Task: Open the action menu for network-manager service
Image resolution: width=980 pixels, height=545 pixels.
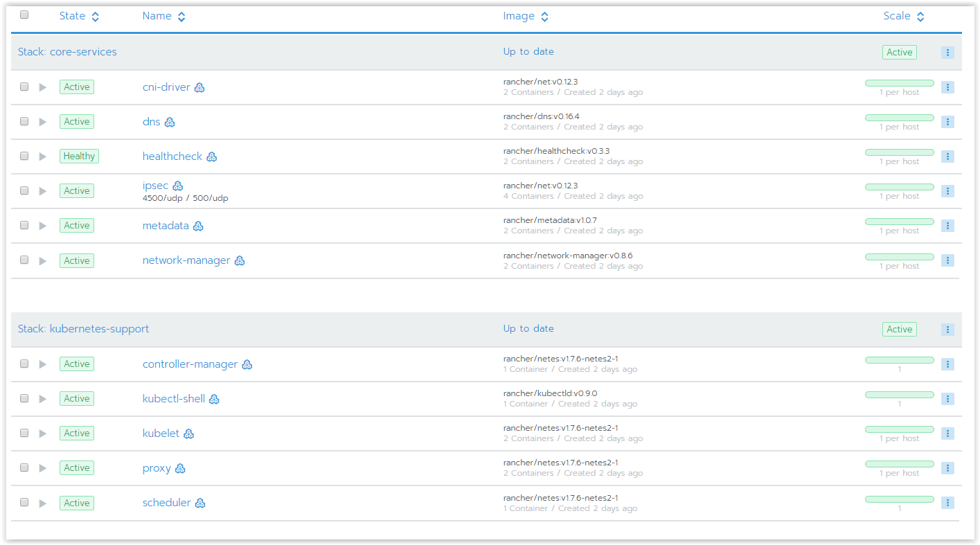Action: tap(947, 260)
